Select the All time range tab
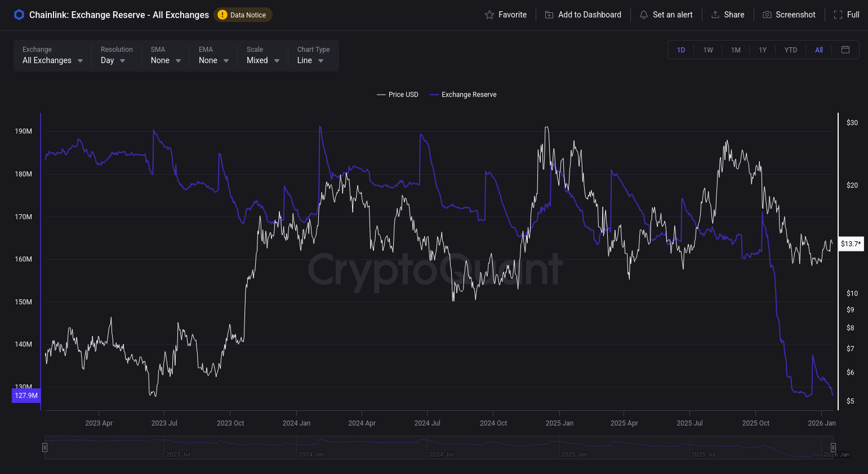 (x=819, y=50)
